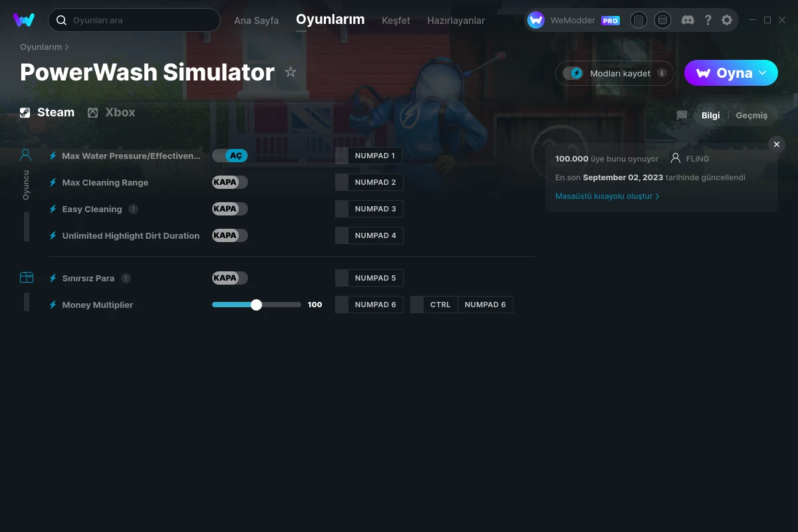Click lightning icon for Max Cleaning Range
This screenshot has width=798, height=532.
pyautogui.click(x=53, y=182)
